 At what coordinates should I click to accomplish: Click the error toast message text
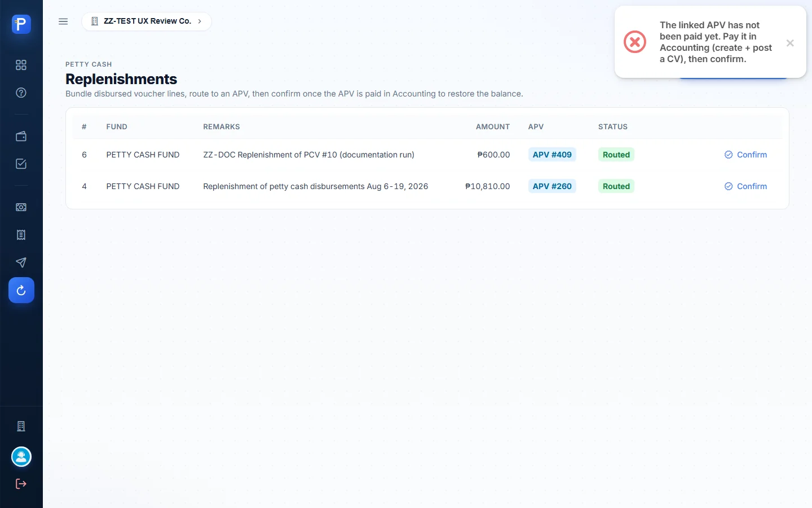point(716,42)
